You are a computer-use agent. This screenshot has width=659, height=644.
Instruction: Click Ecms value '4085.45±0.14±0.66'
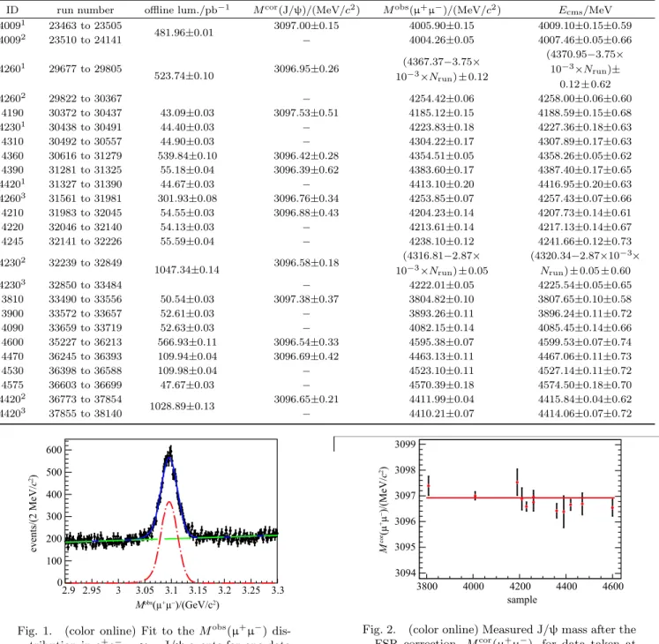point(585,328)
